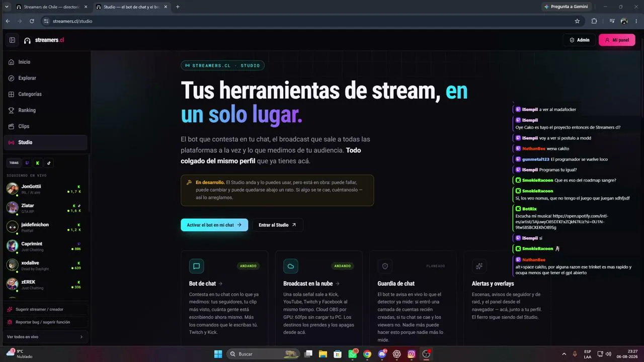The width and height of the screenshot is (644, 362).
Task: Click the key icon in the En desarrollo notice
Action: click(189, 183)
